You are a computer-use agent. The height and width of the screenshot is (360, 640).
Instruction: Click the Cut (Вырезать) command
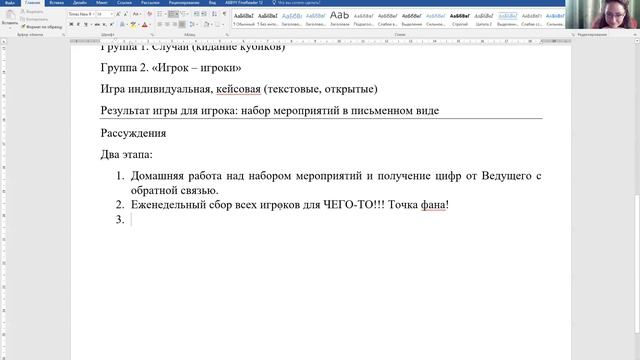point(32,11)
